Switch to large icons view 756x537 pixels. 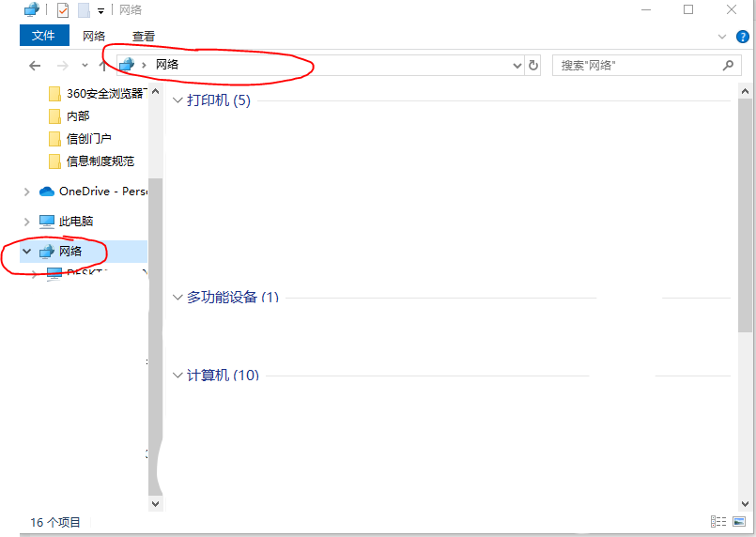739,522
